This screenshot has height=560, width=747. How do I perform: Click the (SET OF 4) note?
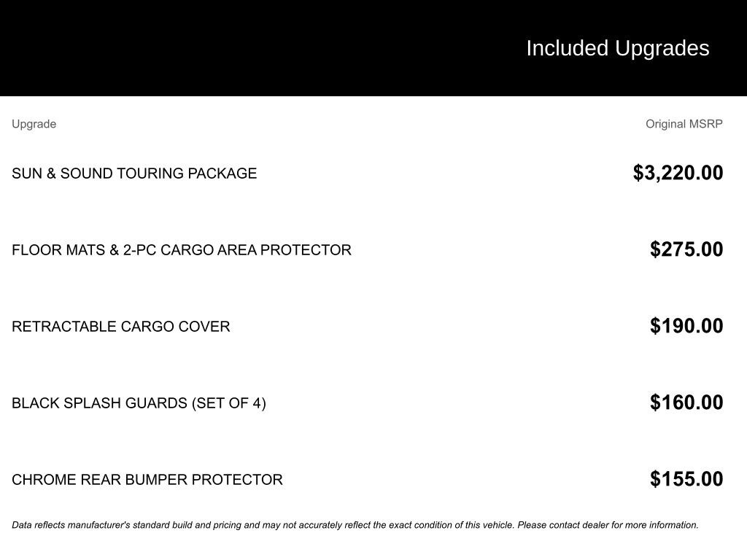pos(229,403)
